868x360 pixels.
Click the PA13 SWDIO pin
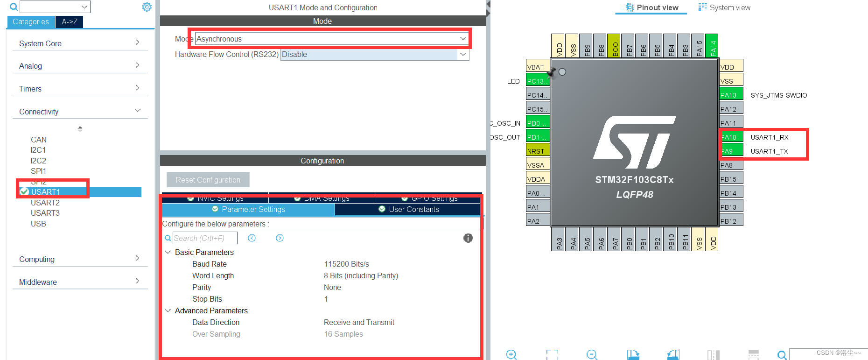tap(731, 95)
